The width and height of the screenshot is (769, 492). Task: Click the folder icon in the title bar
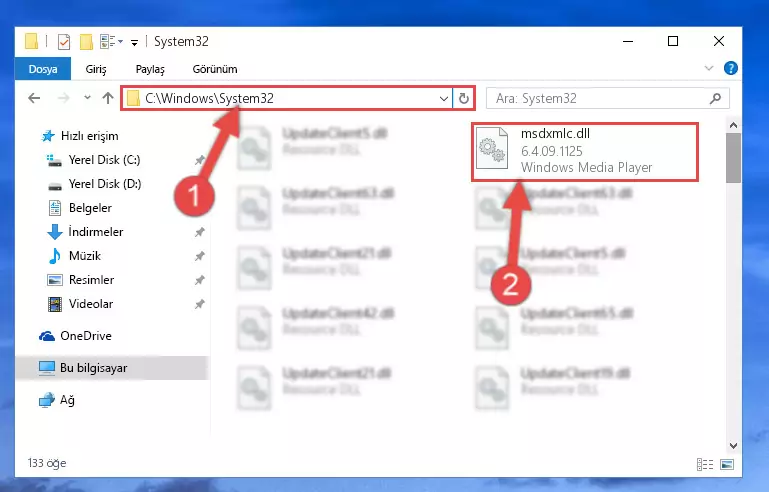point(31,42)
